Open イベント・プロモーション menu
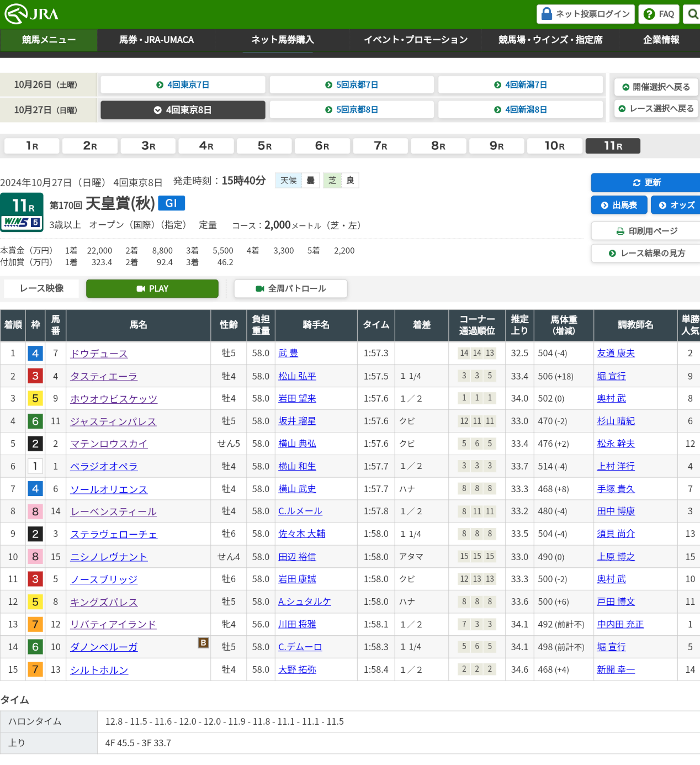700x765 pixels. [x=415, y=40]
